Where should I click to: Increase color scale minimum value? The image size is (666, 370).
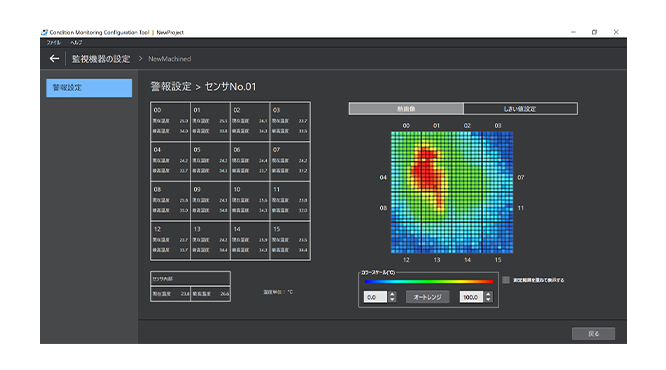point(392,294)
